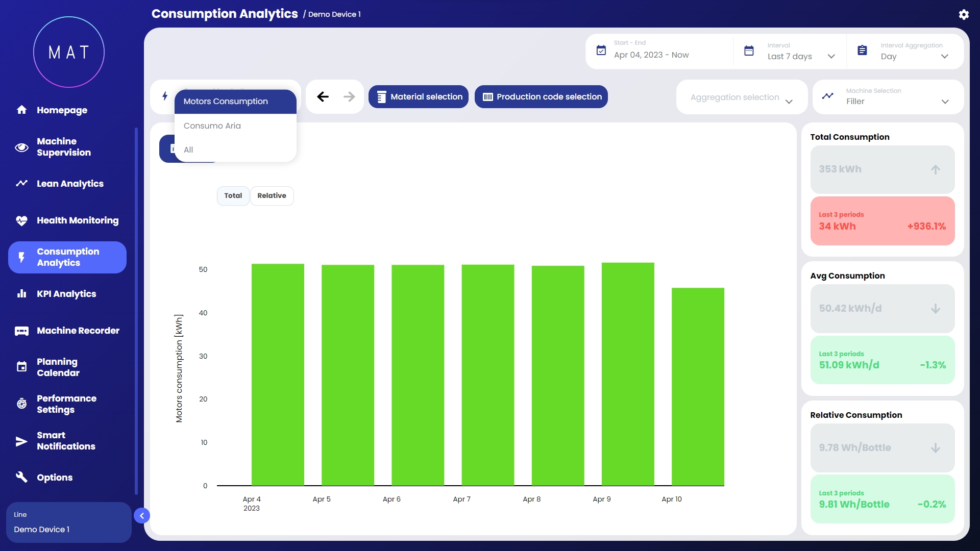This screenshot has width=980, height=551.
Task: Click the Production code selection button
Action: [541, 97]
